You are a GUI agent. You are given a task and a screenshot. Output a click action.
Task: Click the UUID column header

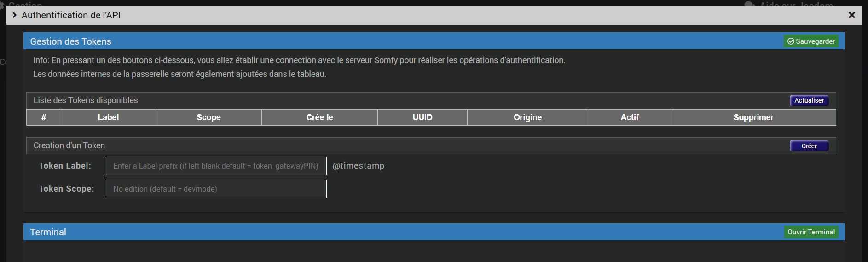(422, 117)
